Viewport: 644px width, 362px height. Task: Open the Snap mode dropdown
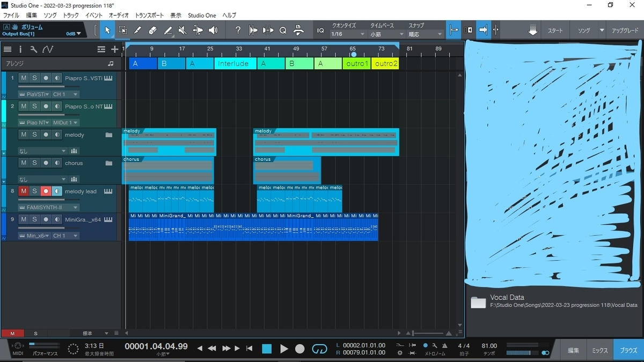click(x=425, y=34)
